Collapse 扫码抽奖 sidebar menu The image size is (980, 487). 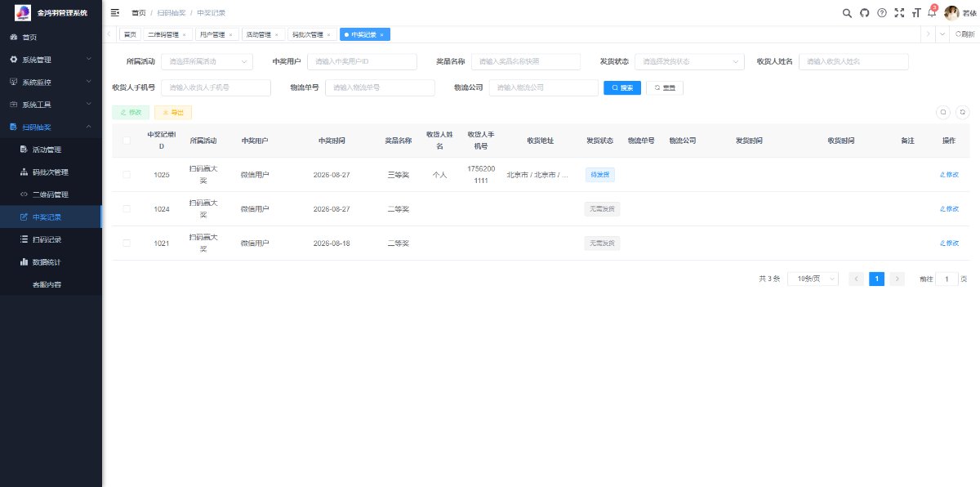(51, 127)
